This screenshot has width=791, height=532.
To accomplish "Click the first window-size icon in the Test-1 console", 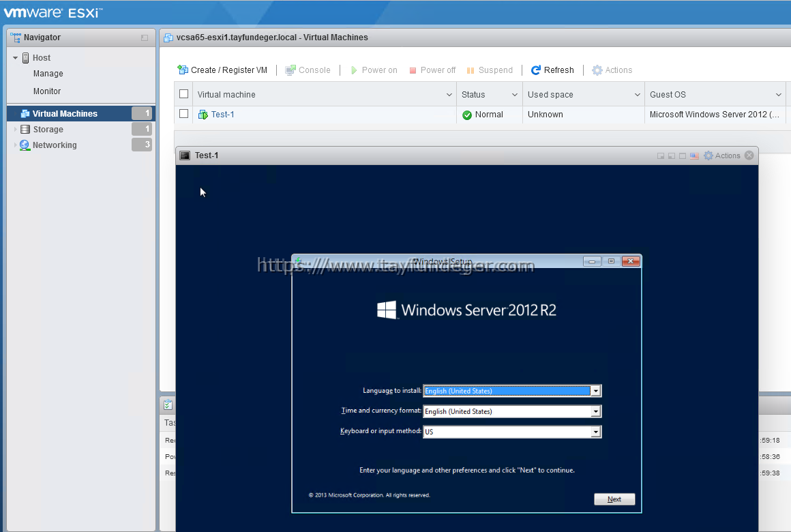I will (x=660, y=156).
